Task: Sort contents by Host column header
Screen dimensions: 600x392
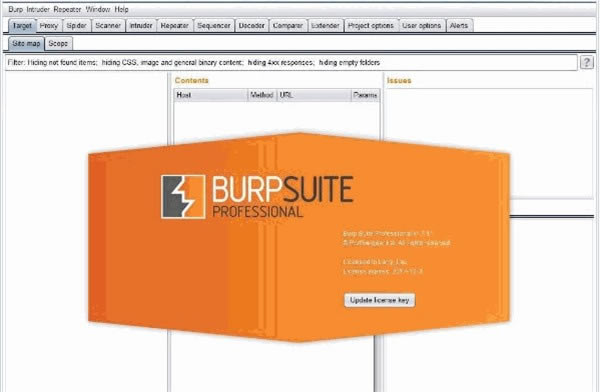Action: coord(211,95)
